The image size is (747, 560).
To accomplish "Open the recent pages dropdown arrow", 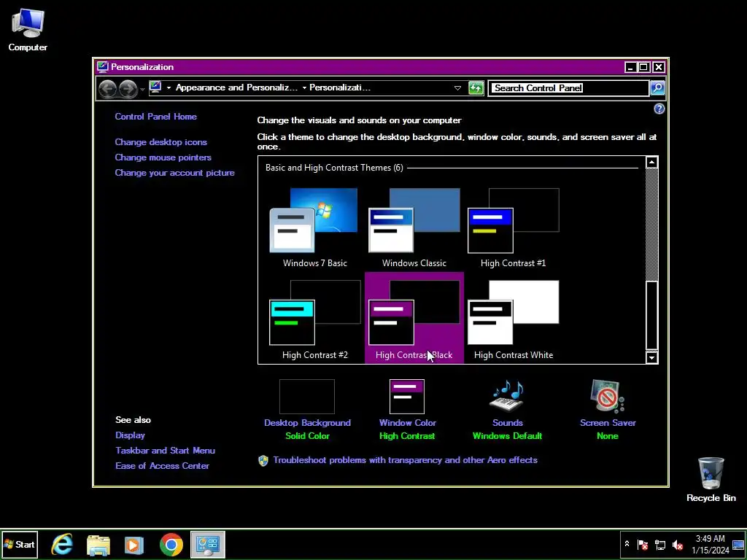I will 142,90.
